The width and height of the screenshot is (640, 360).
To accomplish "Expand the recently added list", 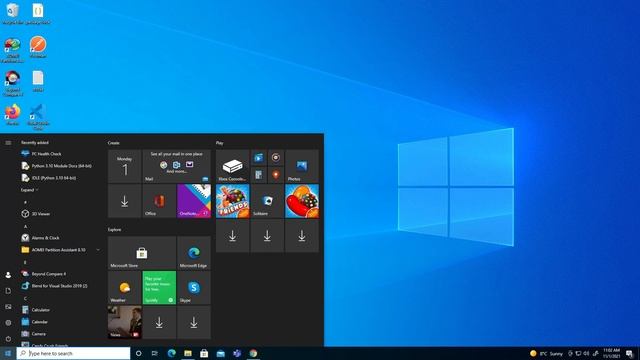I will click(29, 190).
